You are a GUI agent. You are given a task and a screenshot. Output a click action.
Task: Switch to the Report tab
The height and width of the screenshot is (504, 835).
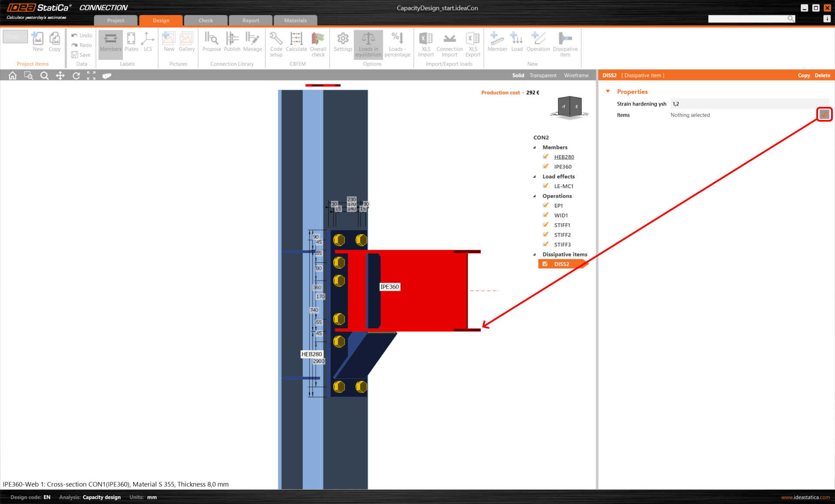(250, 20)
